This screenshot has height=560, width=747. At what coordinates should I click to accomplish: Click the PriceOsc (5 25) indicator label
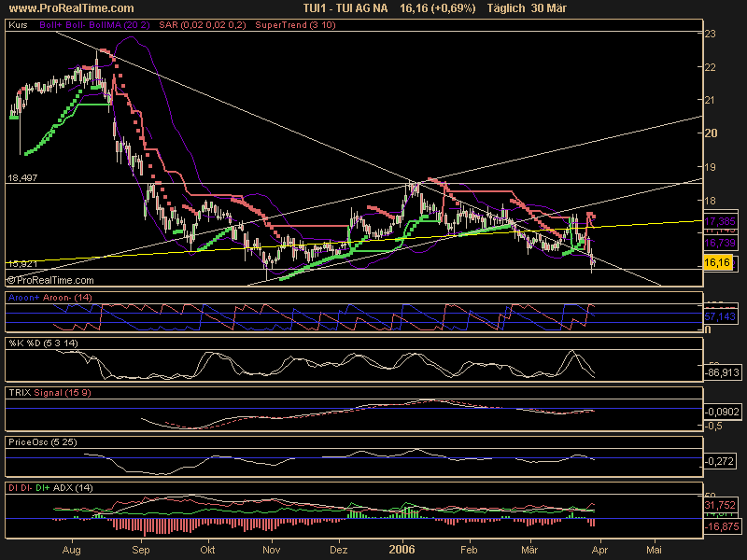pyautogui.click(x=40, y=441)
